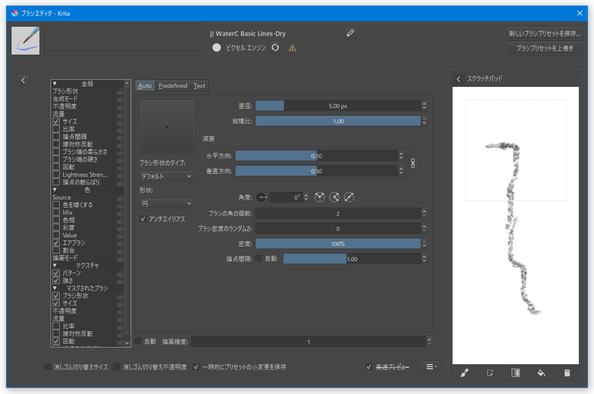Click the brush preset thumbnail
The width and height of the screenshot is (594, 394).
(x=25, y=41)
